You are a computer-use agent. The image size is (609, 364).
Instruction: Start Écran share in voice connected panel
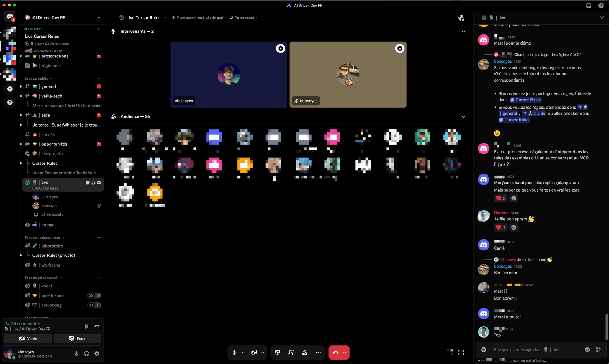(78, 338)
